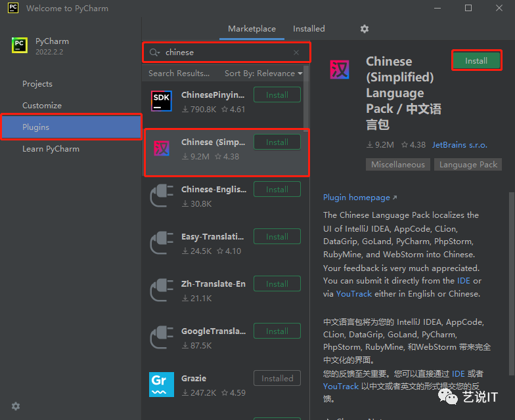This screenshot has width=515, height=420.
Task: Click the PyCharm 2022.2.2 app icon in sidebar
Action: pos(20,45)
